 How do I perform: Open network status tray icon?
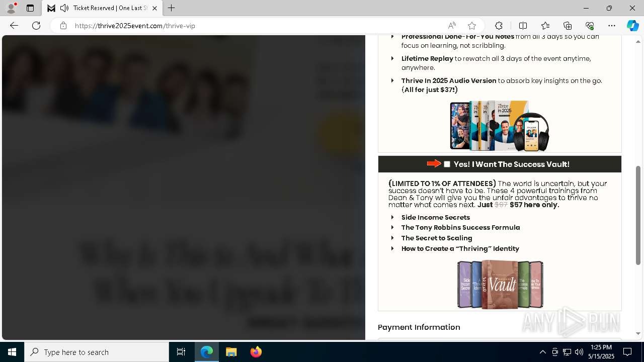[567, 352]
